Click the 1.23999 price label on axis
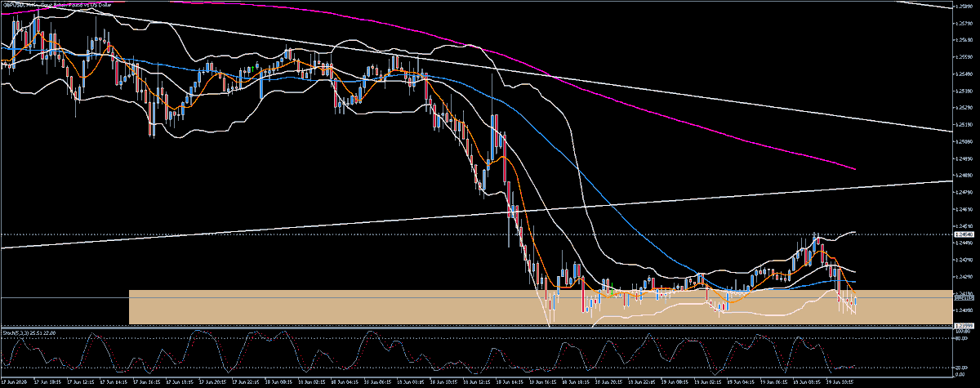This screenshot has height=388, width=980. (x=964, y=327)
